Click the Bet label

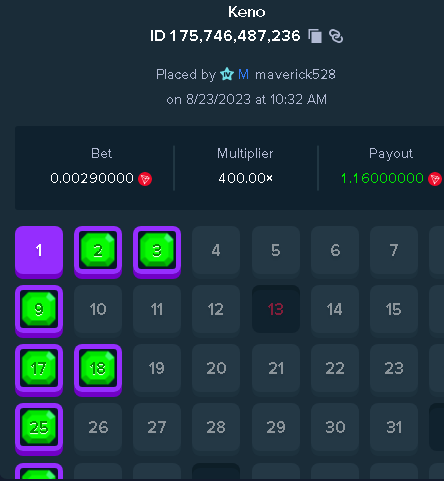(101, 154)
